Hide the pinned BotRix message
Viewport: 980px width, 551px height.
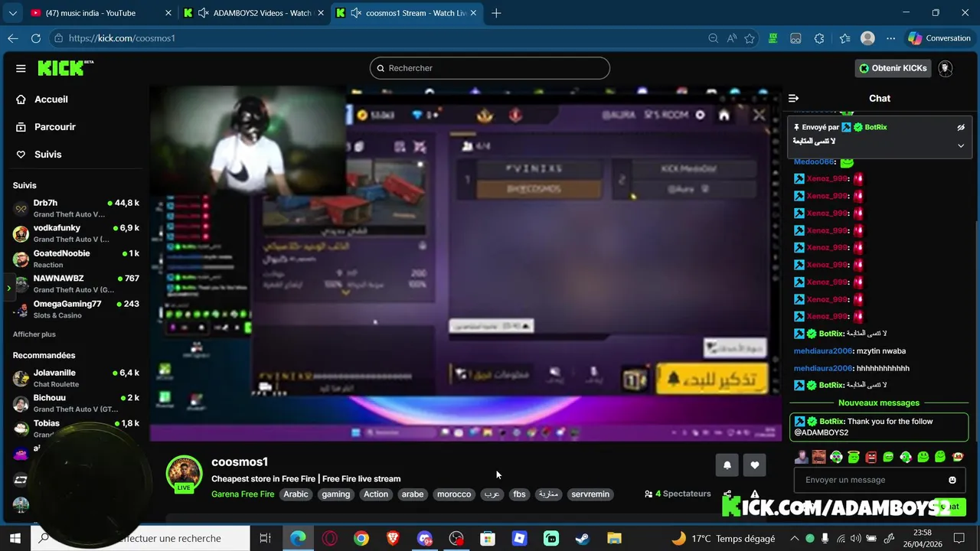[961, 128]
